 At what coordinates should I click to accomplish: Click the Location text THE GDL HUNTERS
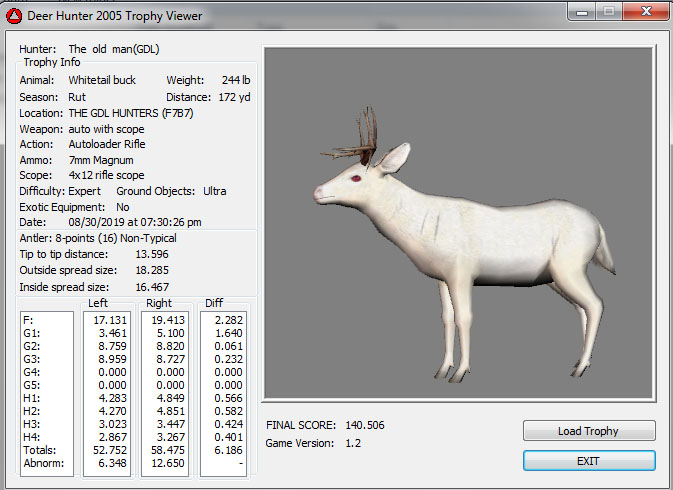click(130, 113)
